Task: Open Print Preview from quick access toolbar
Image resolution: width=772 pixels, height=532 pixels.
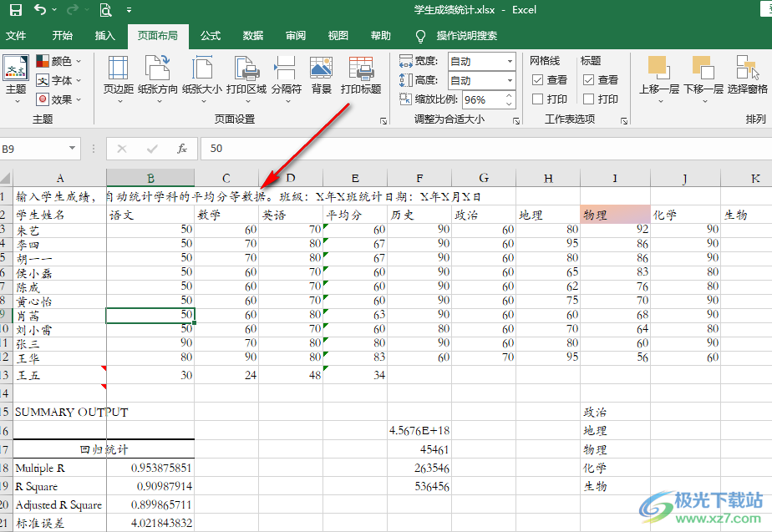Action: tap(105, 9)
